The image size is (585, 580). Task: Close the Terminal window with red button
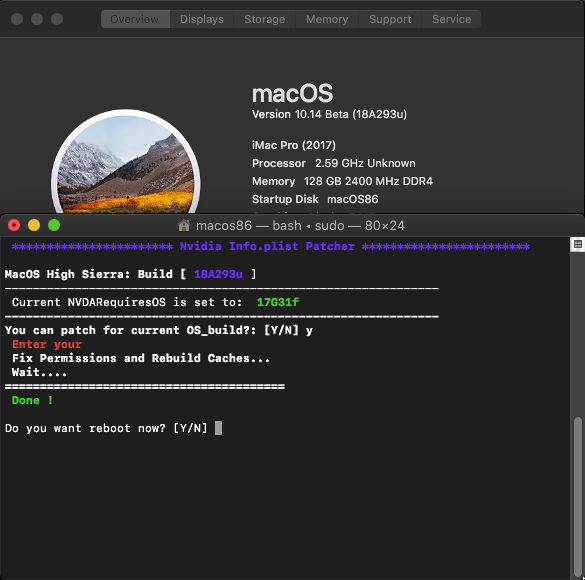[x=14, y=225]
